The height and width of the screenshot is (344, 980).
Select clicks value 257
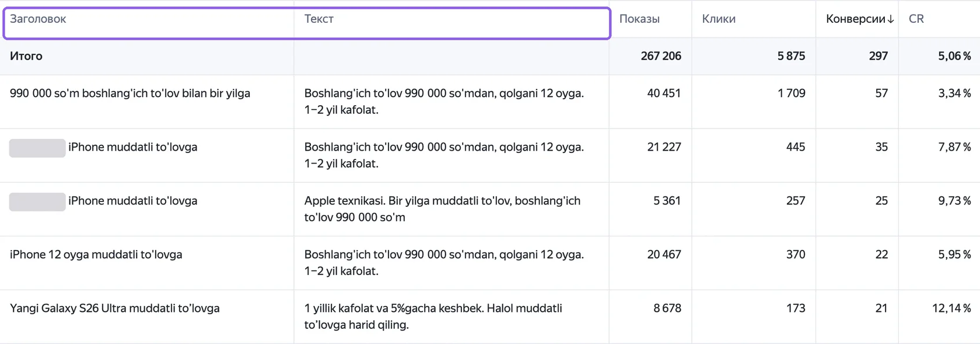coord(796,201)
